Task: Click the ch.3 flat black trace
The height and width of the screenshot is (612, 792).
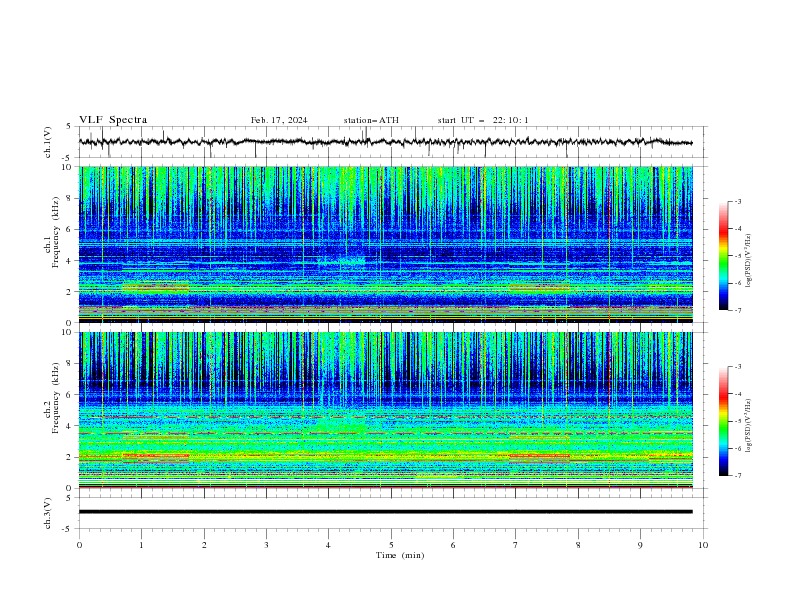Action: click(x=385, y=512)
